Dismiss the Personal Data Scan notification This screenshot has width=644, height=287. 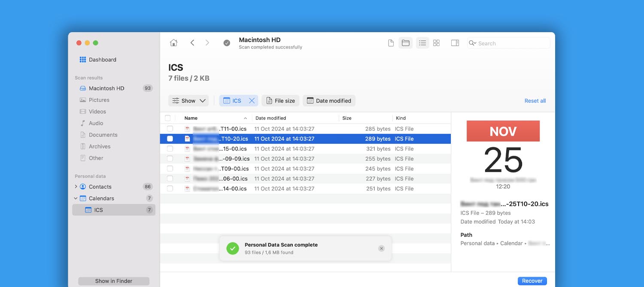click(381, 248)
